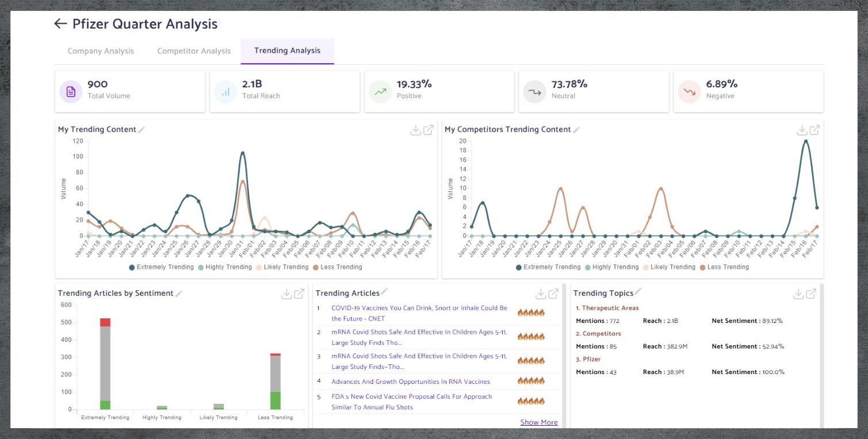The height and width of the screenshot is (439, 868).
Task: Edit the Trending Articles by Sentiment title
Action: point(179,294)
